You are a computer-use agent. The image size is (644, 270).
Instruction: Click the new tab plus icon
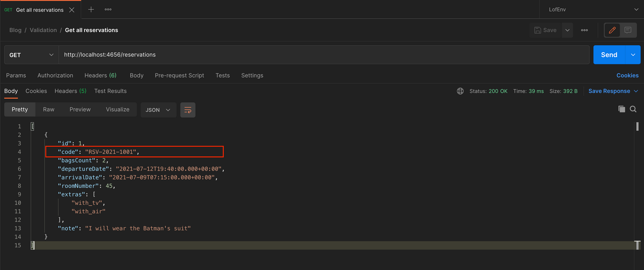click(x=91, y=9)
